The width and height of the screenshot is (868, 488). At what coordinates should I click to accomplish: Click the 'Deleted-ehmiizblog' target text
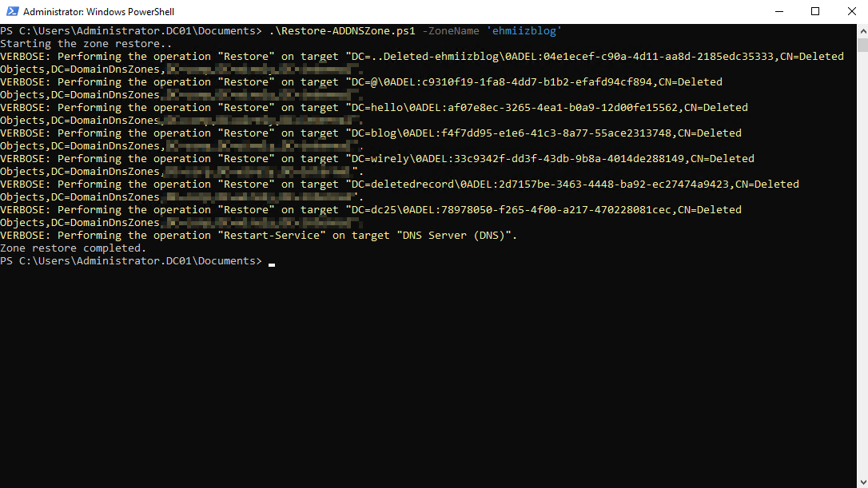pos(441,57)
